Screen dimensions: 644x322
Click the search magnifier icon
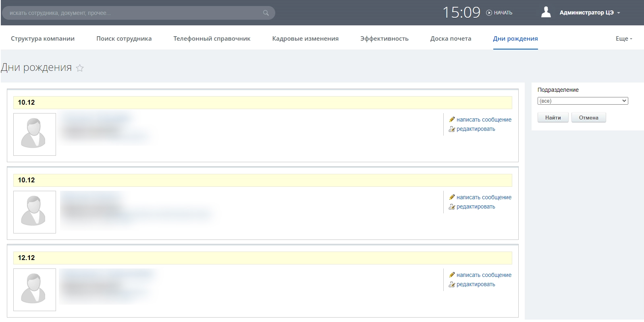[266, 13]
